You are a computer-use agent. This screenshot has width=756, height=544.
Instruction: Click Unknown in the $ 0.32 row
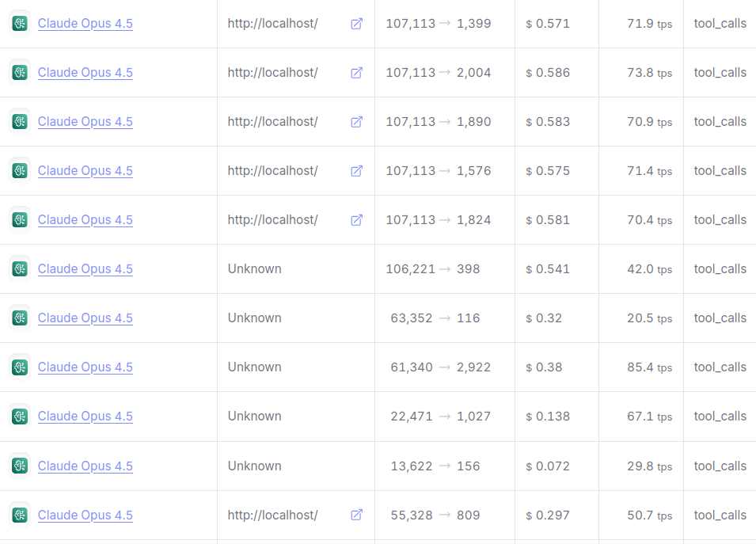click(255, 318)
